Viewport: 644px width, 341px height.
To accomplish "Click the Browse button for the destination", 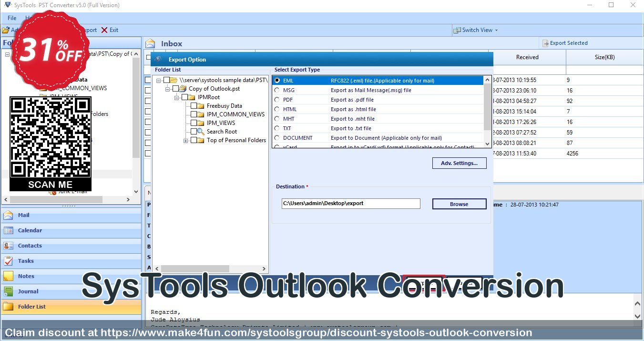I will 459,204.
